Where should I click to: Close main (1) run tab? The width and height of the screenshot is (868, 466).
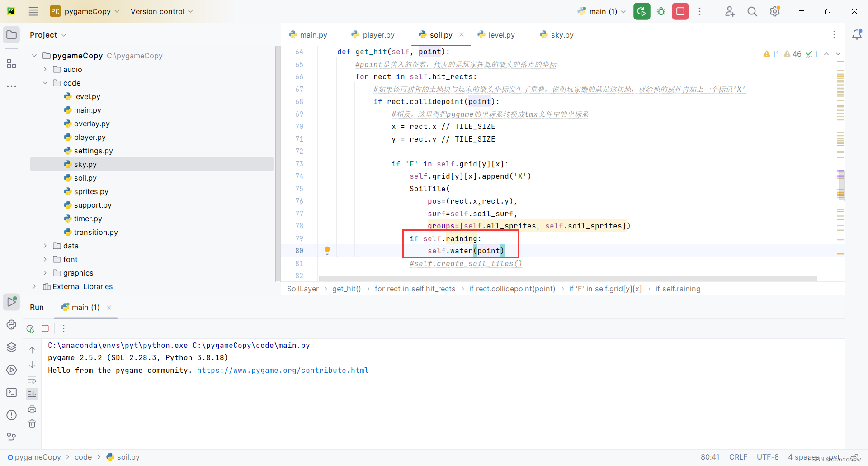109,308
